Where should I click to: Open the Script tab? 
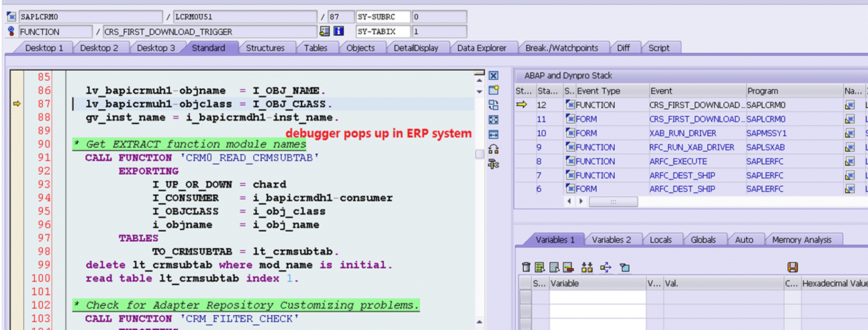coord(659,48)
